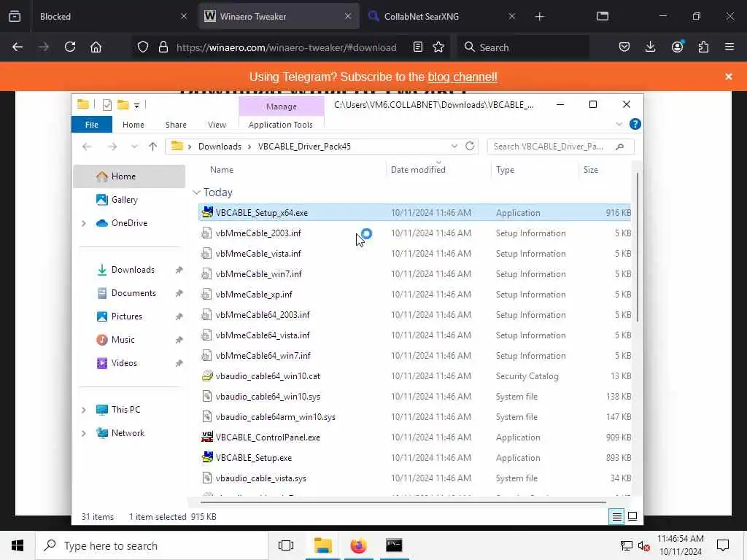Click the Firefox Search box
Screen dimensions: 747x560
(523, 47)
